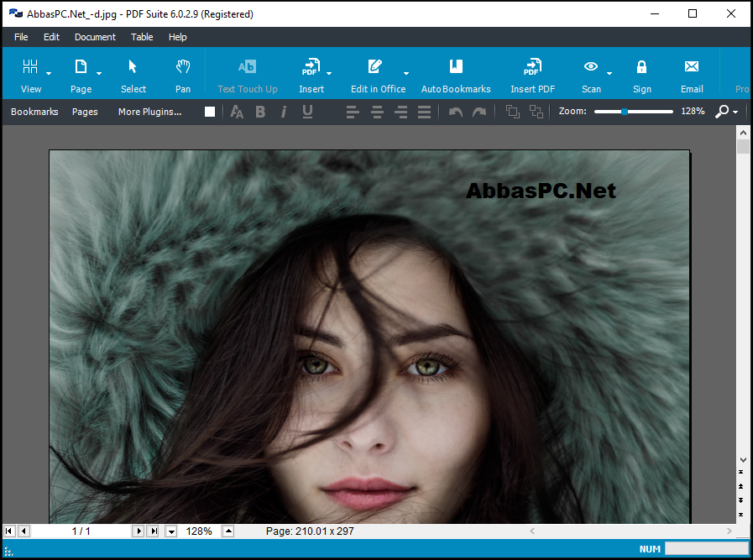The image size is (753, 560).
Task: Go to the last page
Action: (x=154, y=531)
